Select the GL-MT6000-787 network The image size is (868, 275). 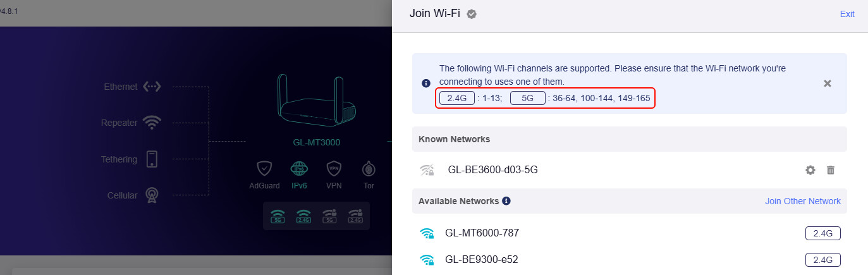482,233
